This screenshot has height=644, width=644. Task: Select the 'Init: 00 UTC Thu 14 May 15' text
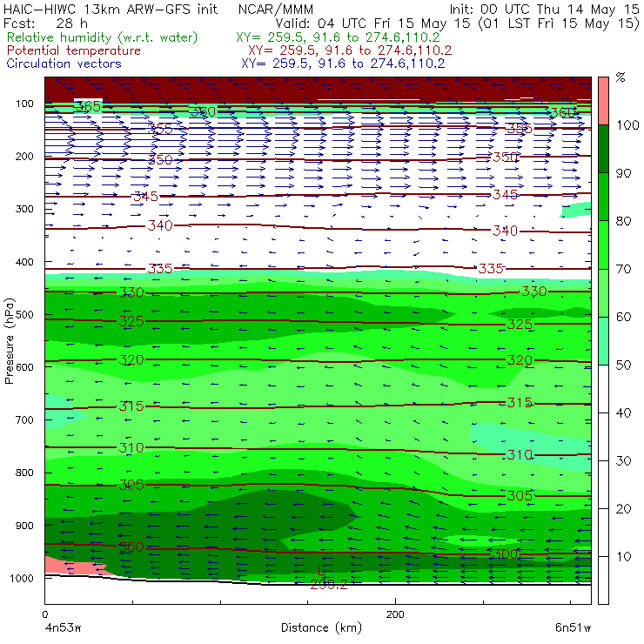click(544, 9)
